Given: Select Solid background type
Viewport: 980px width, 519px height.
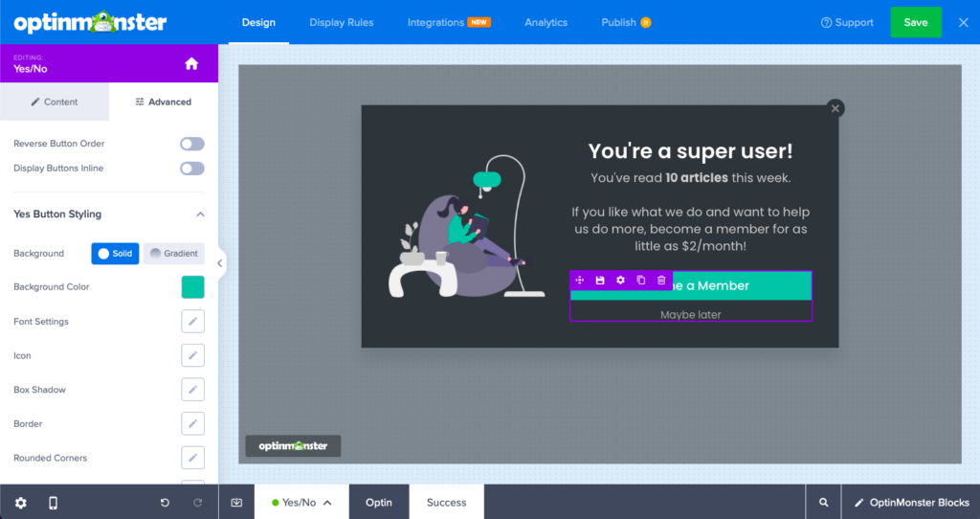Looking at the screenshot, I should point(115,253).
